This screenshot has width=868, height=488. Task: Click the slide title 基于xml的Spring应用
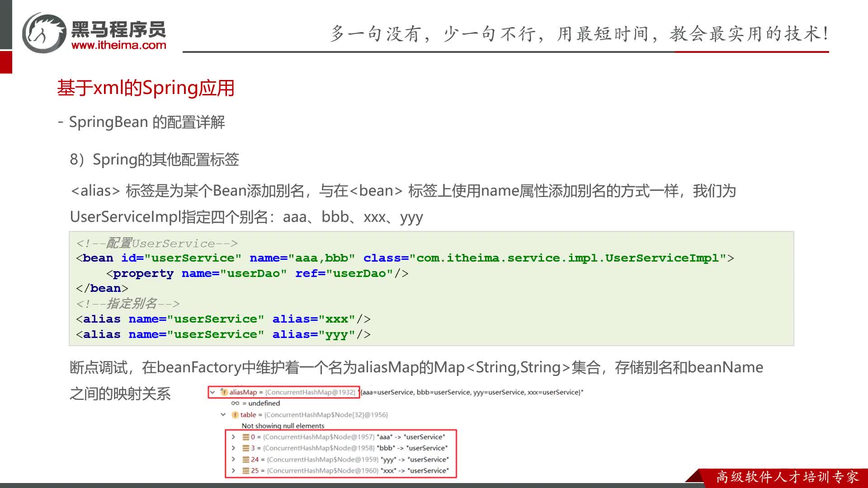pos(146,88)
